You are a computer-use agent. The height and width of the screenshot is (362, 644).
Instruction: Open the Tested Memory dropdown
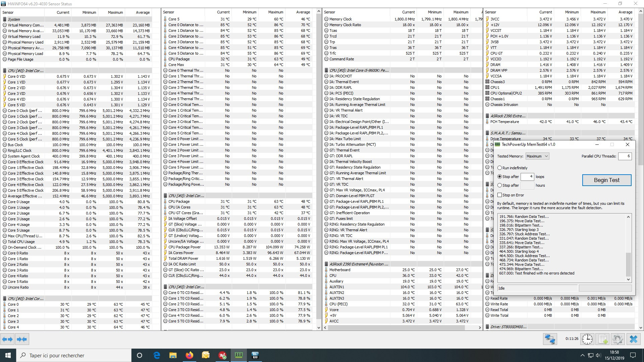click(537, 156)
